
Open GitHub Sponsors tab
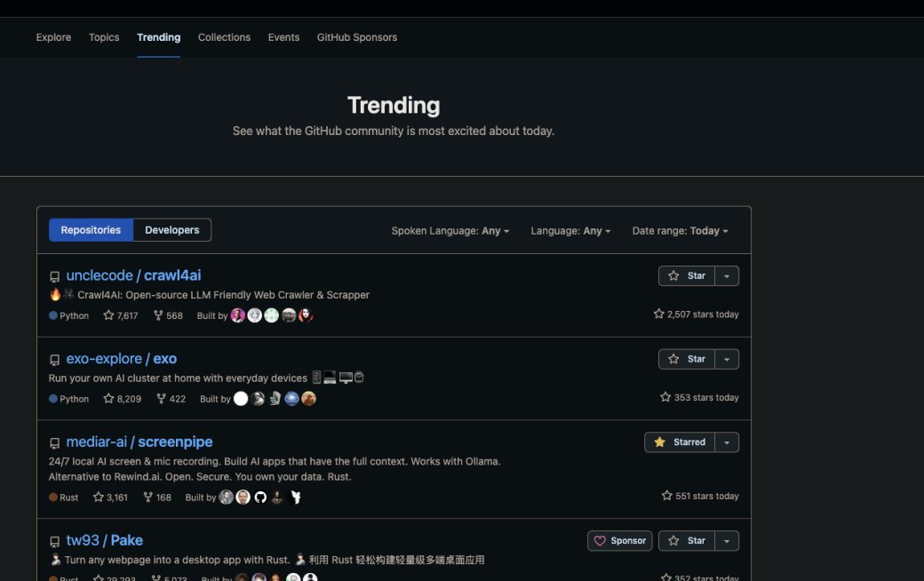point(357,37)
